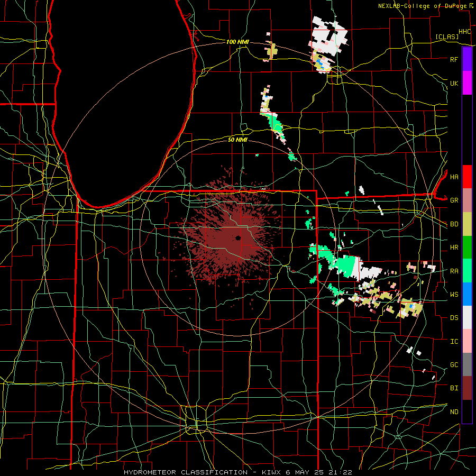Click the dark green HR legend swatch
The image size is (476, 476).
point(467,247)
